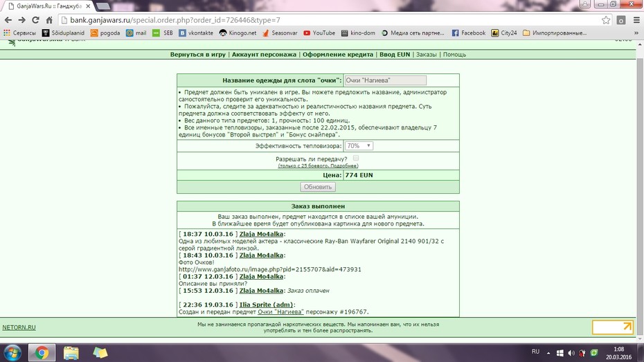Close the GanjaWars.Ru browser tab
The height and width of the screenshot is (362, 644).
[x=88, y=6]
